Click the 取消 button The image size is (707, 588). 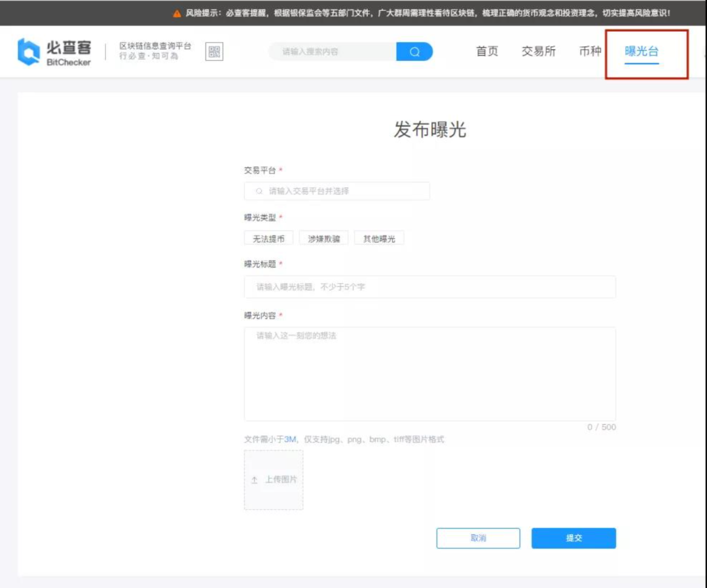pos(478,538)
